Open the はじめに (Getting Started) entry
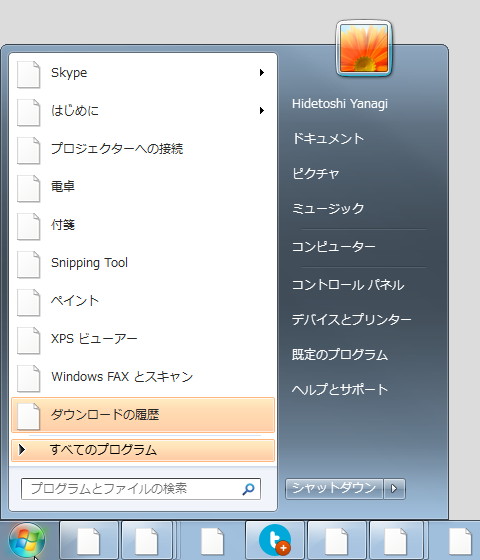The width and height of the screenshot is (480, 560). click(x=143, y=111)
